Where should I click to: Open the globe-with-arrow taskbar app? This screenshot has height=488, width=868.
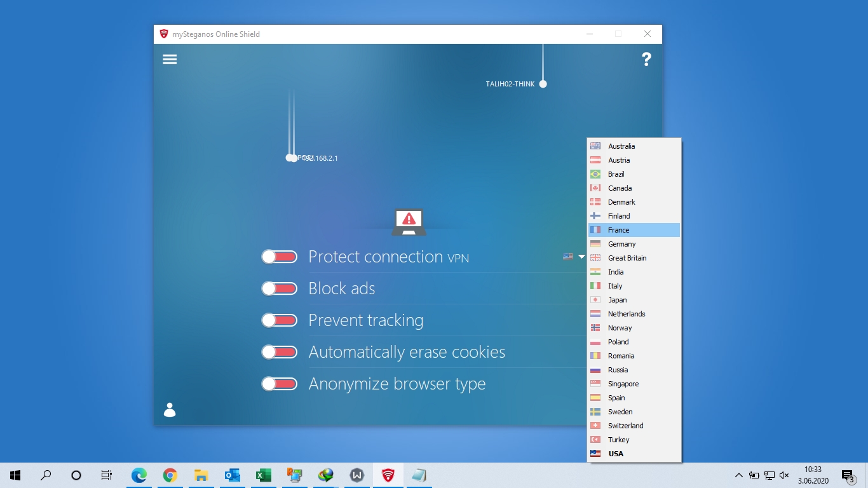tap(325, 475)
